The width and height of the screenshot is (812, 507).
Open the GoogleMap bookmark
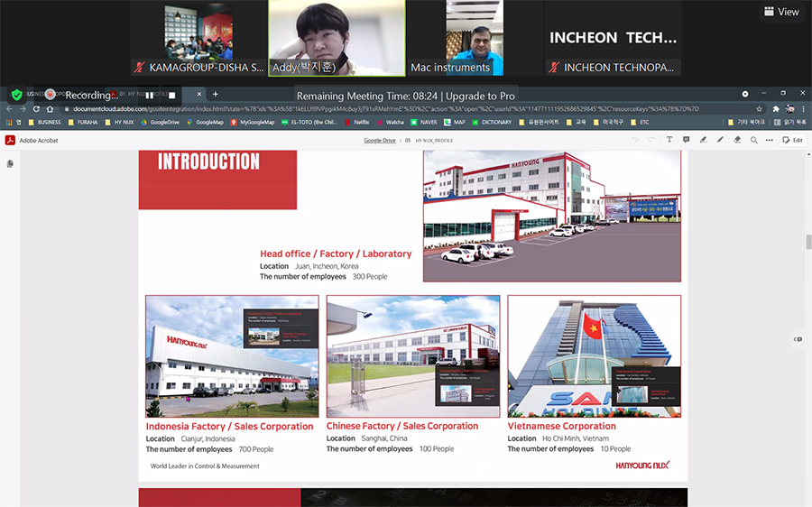coord(205,122)
